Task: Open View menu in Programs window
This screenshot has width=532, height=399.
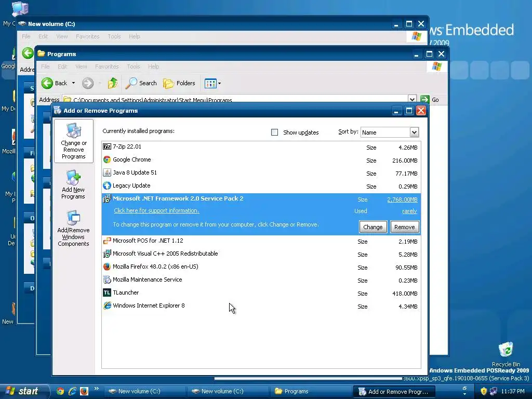Action: pos(81,66)
